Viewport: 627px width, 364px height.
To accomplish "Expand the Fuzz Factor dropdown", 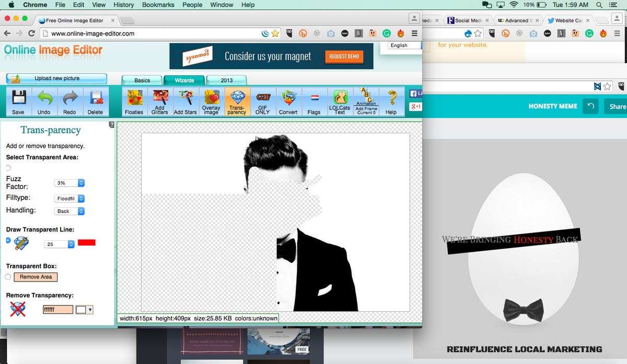I will tap(69, 183).
